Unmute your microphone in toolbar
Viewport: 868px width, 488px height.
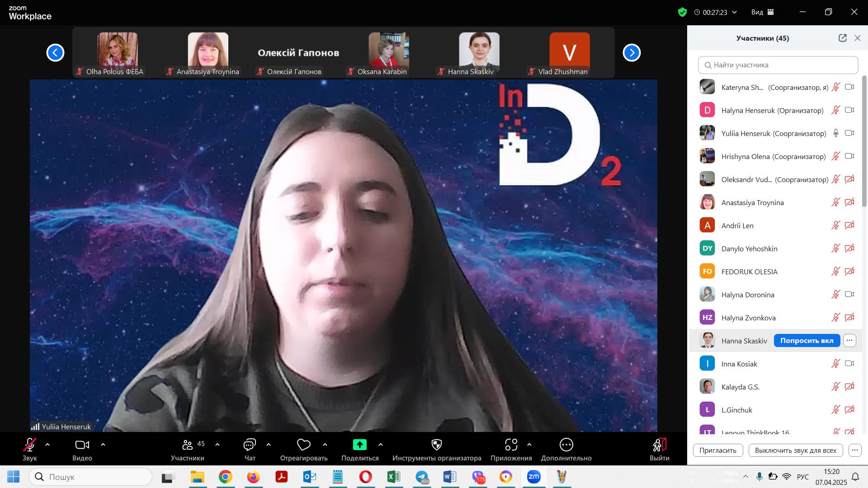pos(30,445)
